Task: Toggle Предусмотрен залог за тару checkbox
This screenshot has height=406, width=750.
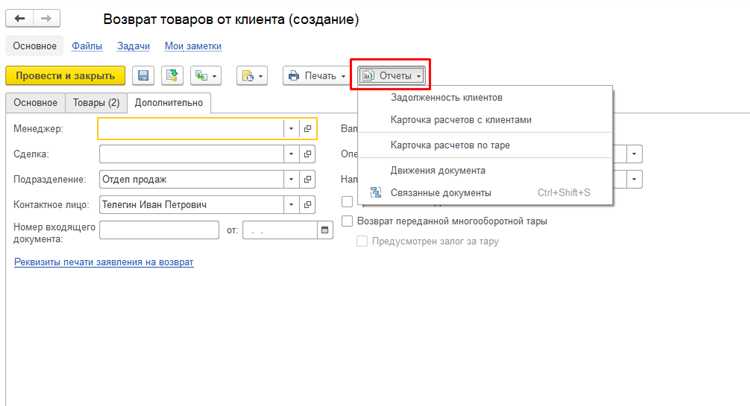Action: click(x=363, y=241)
